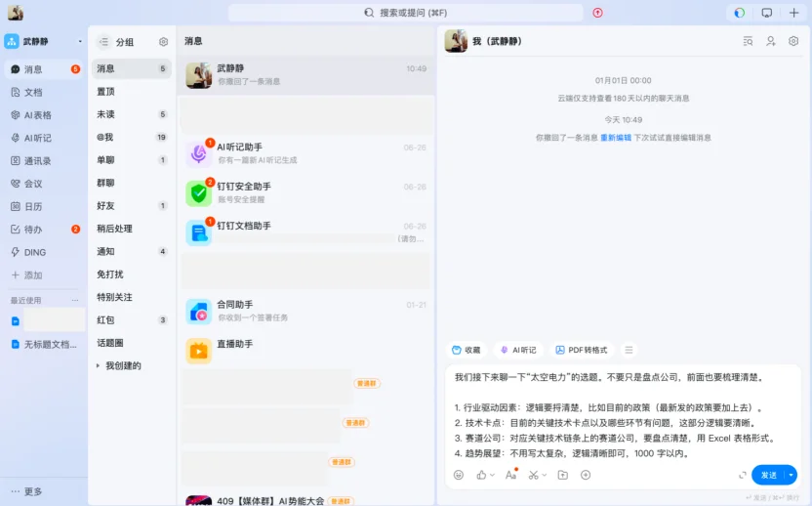Click the message text input area
The image size is (812, 506).
click(622, 415)
